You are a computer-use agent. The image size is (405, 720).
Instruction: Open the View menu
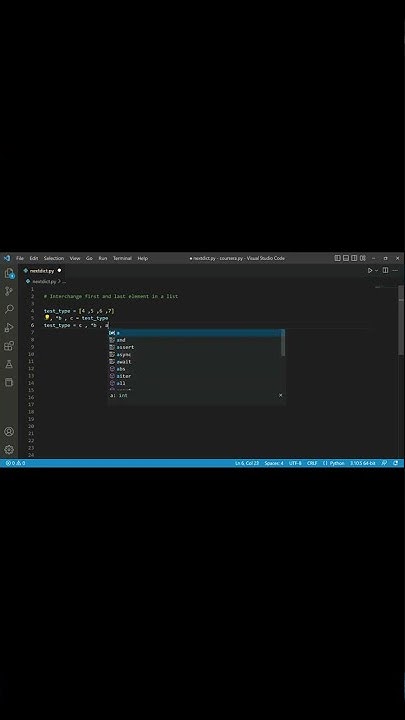click(x=75, y=259)
